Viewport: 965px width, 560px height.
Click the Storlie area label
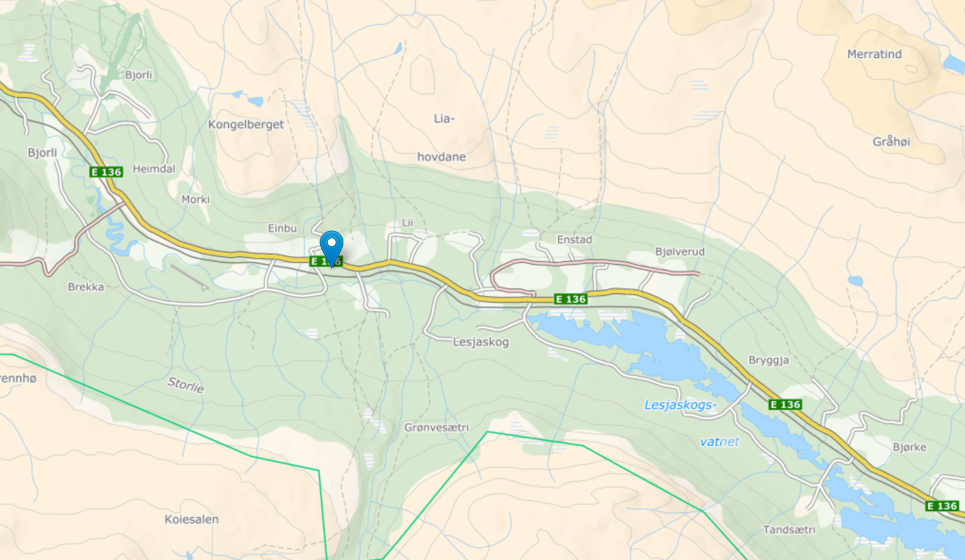tap(186, 385)
